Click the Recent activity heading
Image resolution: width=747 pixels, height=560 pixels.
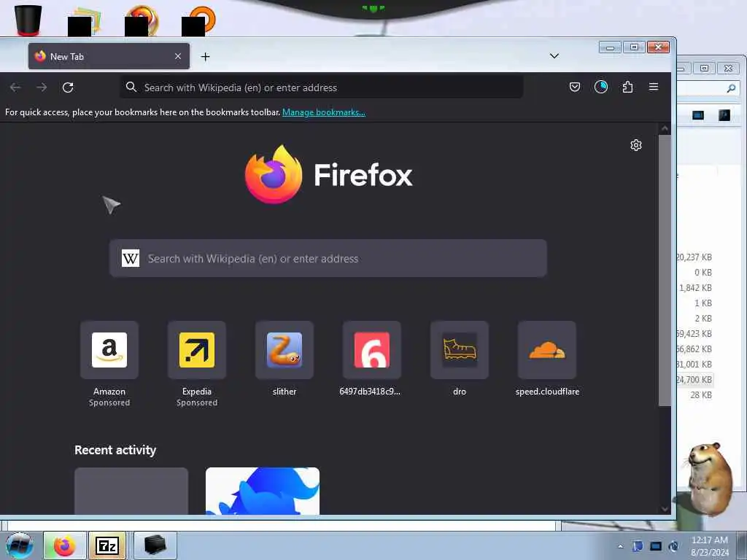coord(115,450)
